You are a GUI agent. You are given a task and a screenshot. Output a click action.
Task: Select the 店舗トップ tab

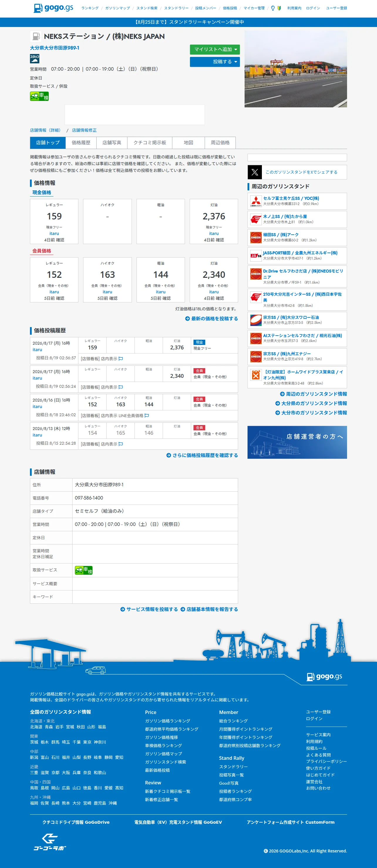[48, 143]
